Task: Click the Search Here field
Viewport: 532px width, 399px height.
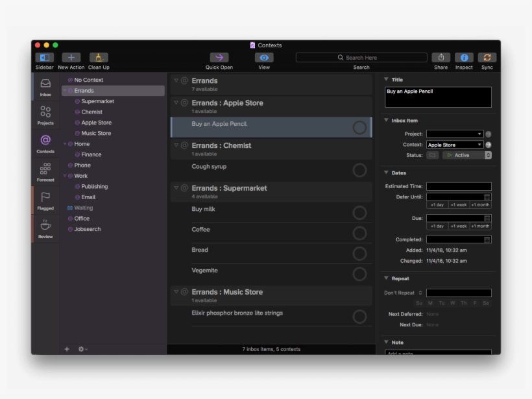Action: (x=361, y=58)
